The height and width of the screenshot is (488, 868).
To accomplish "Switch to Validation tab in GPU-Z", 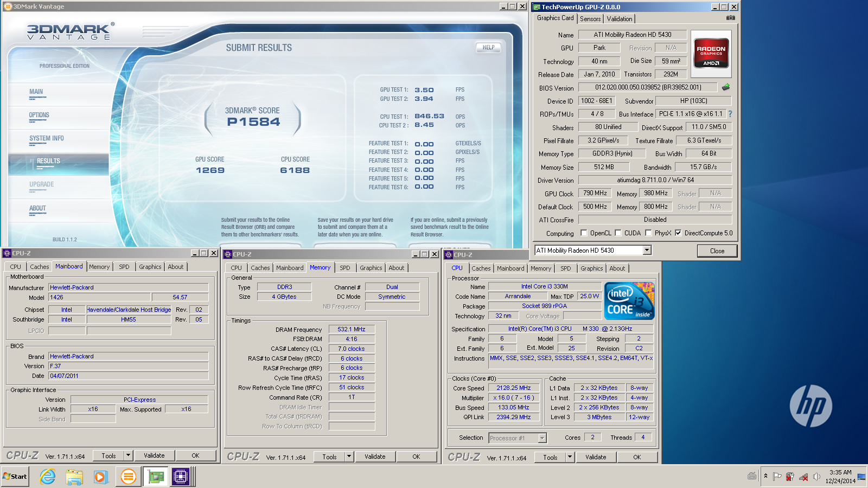I will [620, 19].
